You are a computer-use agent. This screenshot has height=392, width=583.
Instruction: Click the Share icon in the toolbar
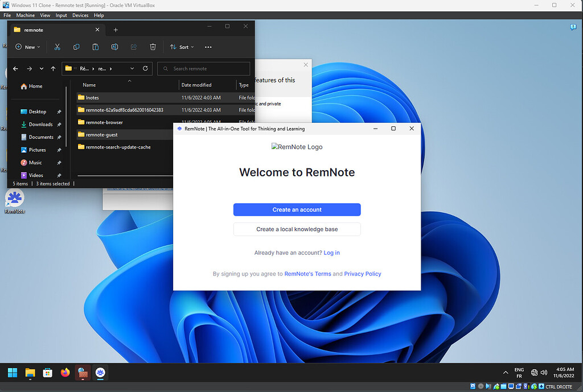[x=133, y=47]
